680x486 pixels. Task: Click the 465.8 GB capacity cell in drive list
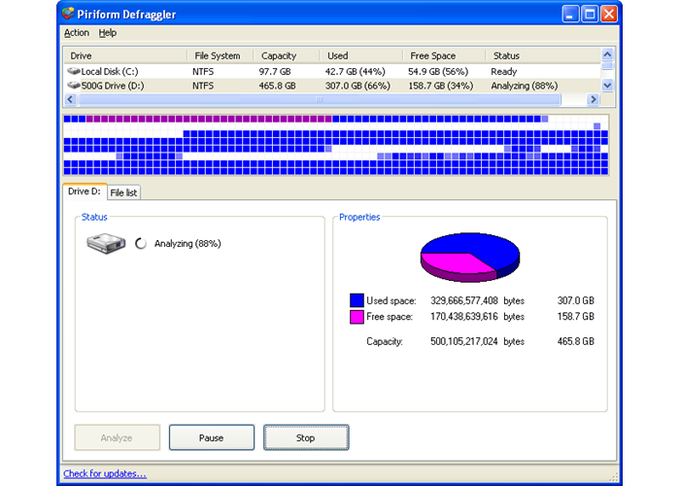pos(277,86)
